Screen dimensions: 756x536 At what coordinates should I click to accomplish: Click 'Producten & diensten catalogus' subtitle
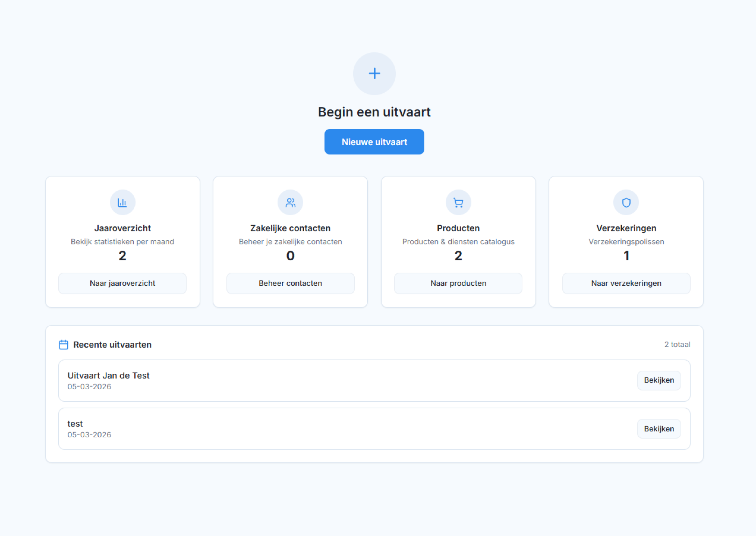click(x=458, y=242)
